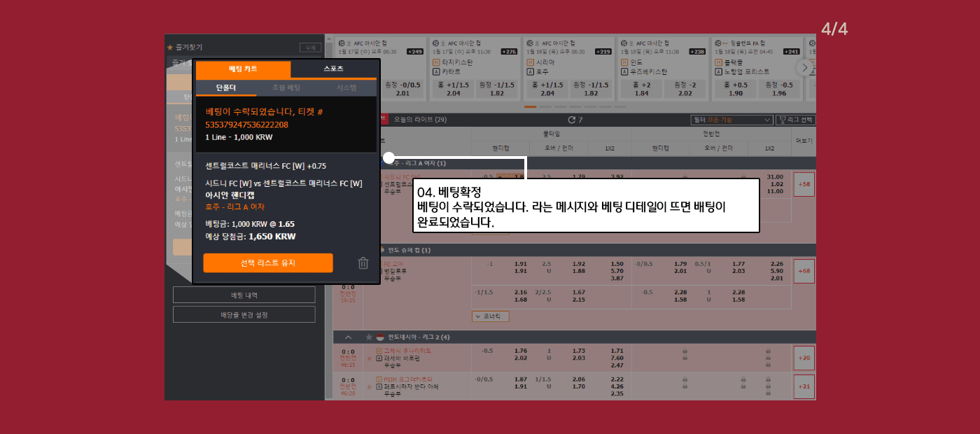Expand the 코너킥 dropdown
Viewport: 980px width, 434px height.
(490, 316)
